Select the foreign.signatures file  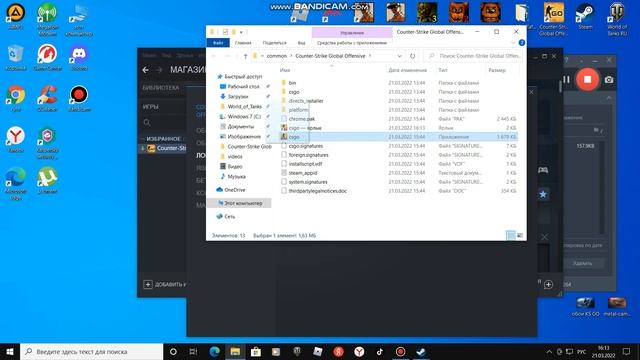[308, 155]
